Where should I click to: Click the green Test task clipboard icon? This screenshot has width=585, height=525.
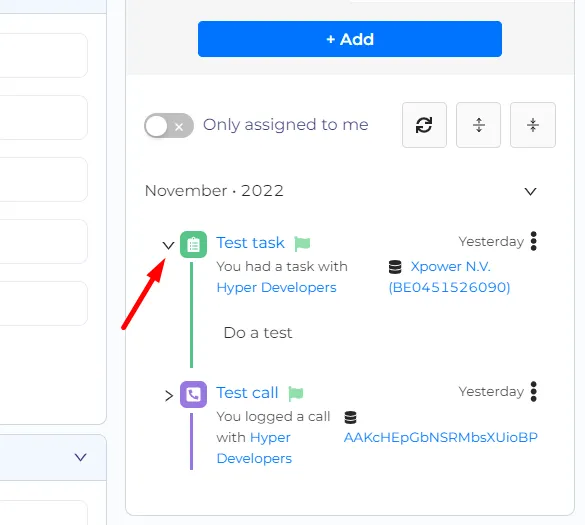coord(193,244)
